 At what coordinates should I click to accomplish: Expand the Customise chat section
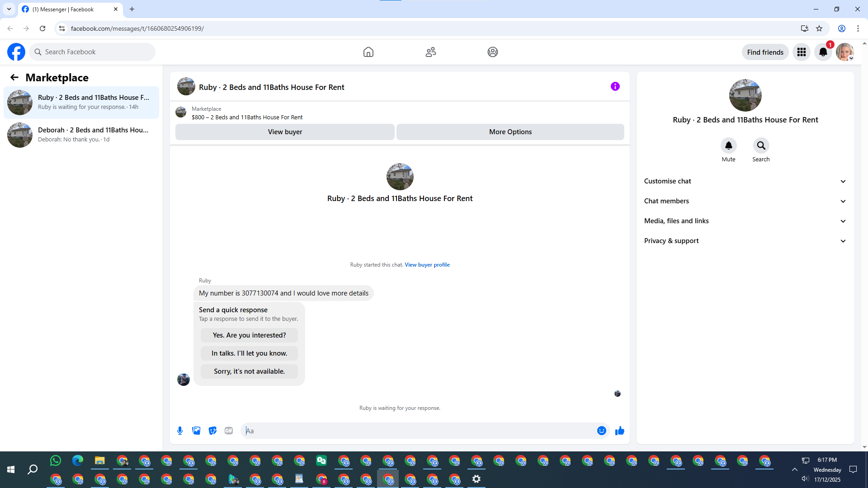tap(745, 181)
